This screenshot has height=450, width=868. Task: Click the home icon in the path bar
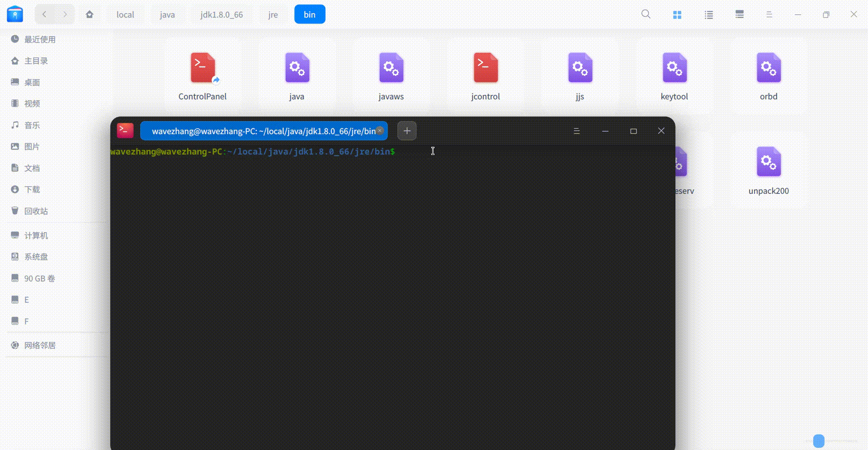pos(90,14)
